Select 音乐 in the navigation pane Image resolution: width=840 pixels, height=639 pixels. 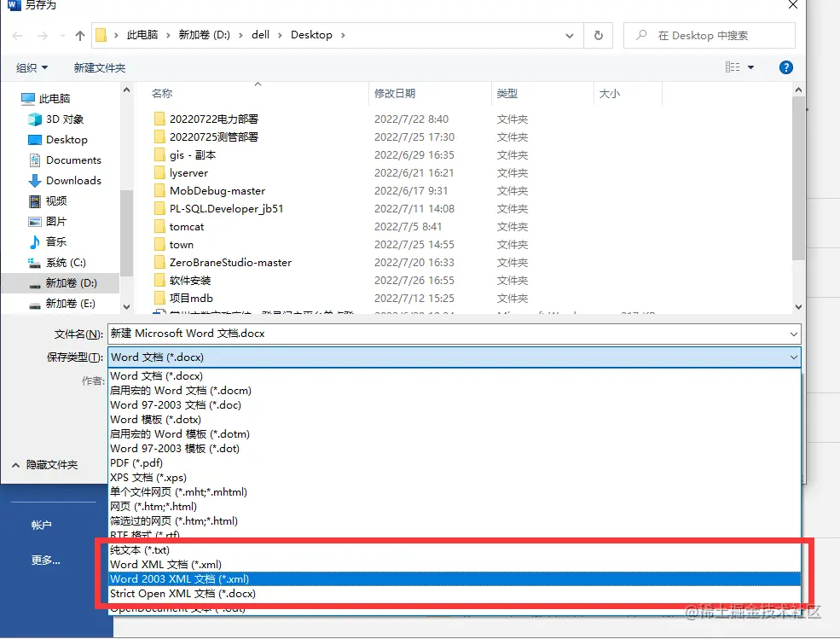[48, 241]
